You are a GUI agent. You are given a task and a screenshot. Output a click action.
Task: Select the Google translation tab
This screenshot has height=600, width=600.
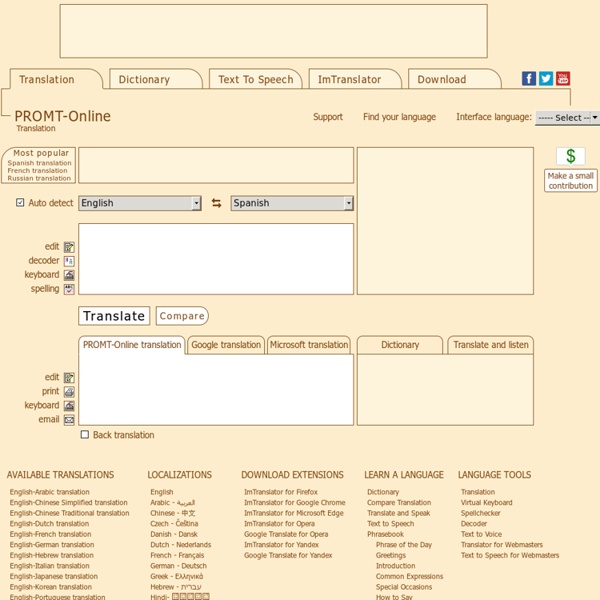pos(226,345)
